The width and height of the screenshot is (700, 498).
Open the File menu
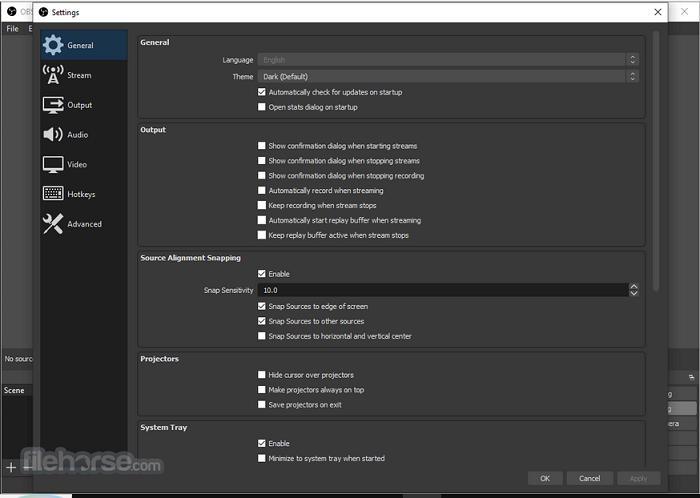click(x=13, y=29)
